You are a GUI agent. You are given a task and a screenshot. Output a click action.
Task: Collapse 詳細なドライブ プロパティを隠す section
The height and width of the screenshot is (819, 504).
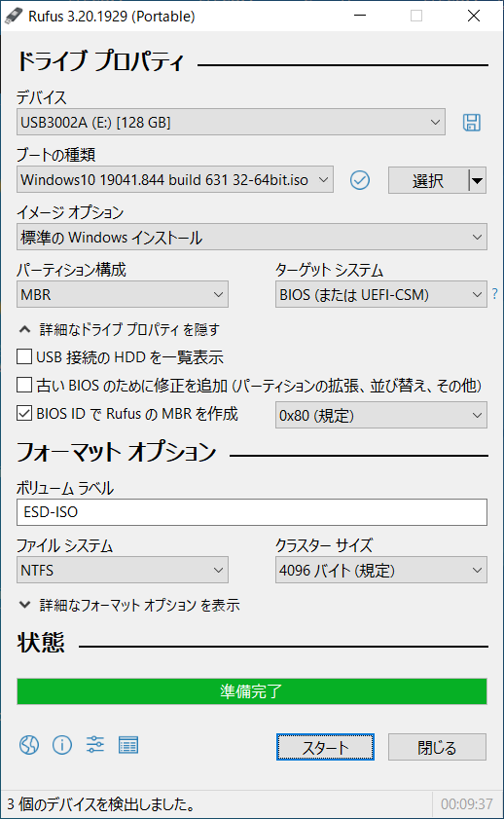(119, 329)
